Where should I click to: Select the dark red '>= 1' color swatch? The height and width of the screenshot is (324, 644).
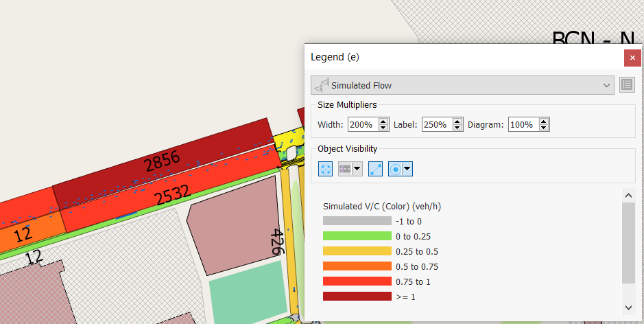[x=357, y=297]
